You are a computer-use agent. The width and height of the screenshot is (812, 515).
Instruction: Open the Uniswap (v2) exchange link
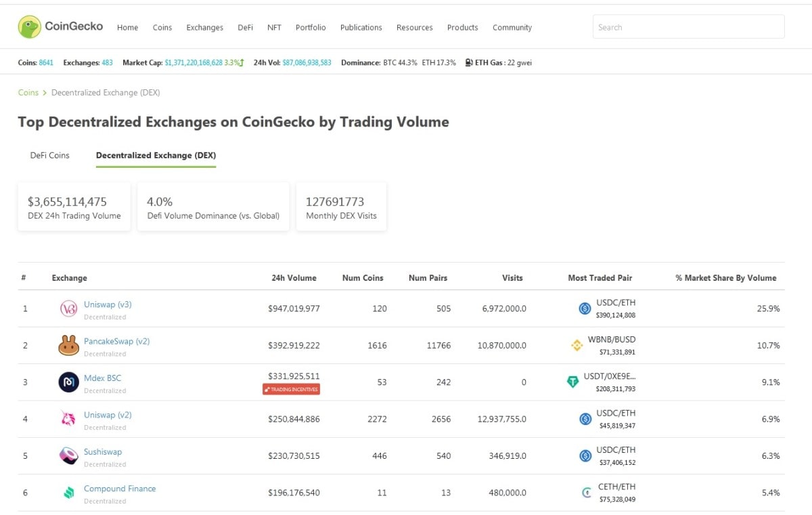pos(108,415)
